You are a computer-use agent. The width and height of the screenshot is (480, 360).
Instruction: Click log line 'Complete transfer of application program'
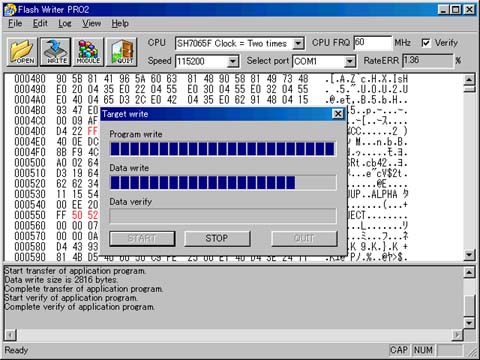click(84, 289)
